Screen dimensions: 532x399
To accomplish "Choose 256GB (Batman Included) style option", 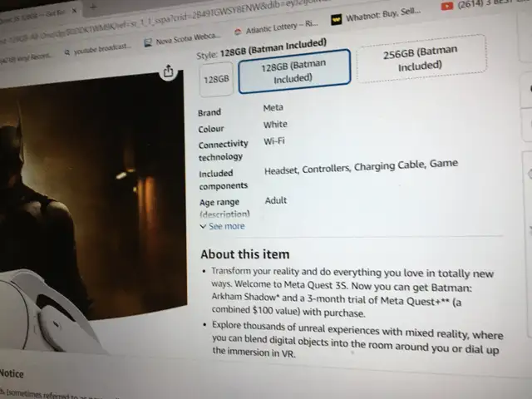I will coord(421,58).
